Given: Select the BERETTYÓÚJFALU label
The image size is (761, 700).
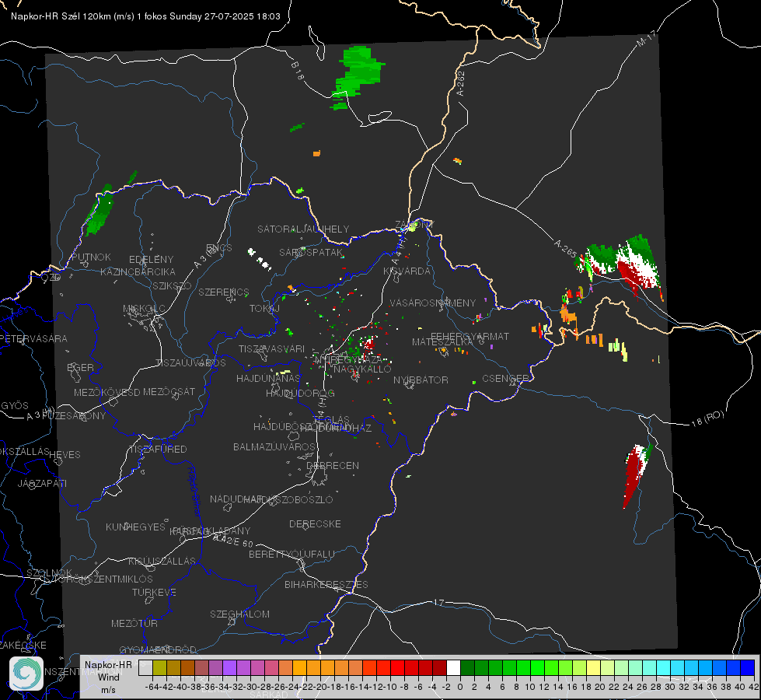Looking at the screenshot, I should [291, 555].
